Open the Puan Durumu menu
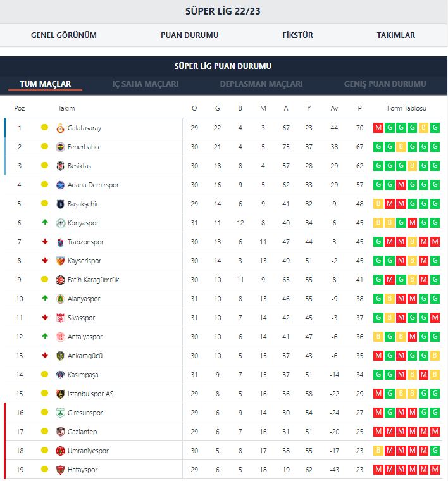The width and height of the screenshot is (448, 481). click(189, 35)
